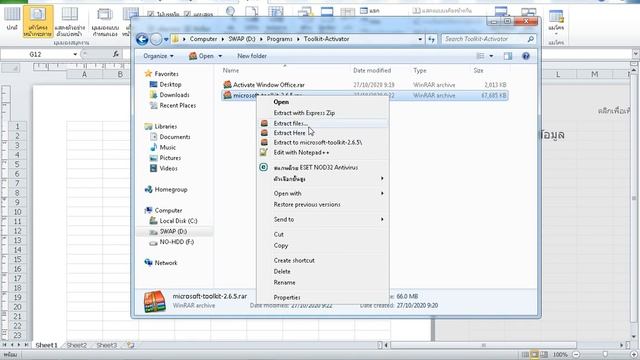Click the WinRAR icon of Activate Window Office.rar
Image resolution: width=640 pixels, height=360 pixels.
[x=227, y=84]
